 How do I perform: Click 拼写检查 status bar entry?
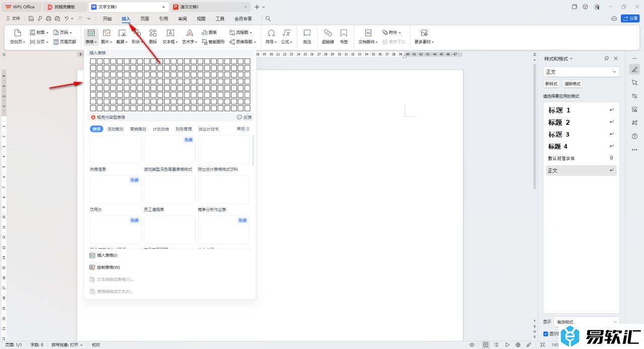click(x=67, y=345)
